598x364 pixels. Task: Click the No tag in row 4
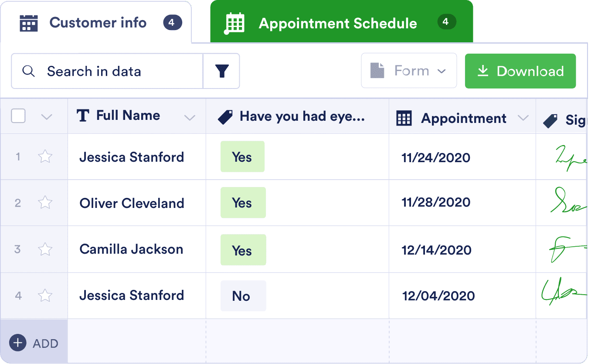click(x=242, y=296)
